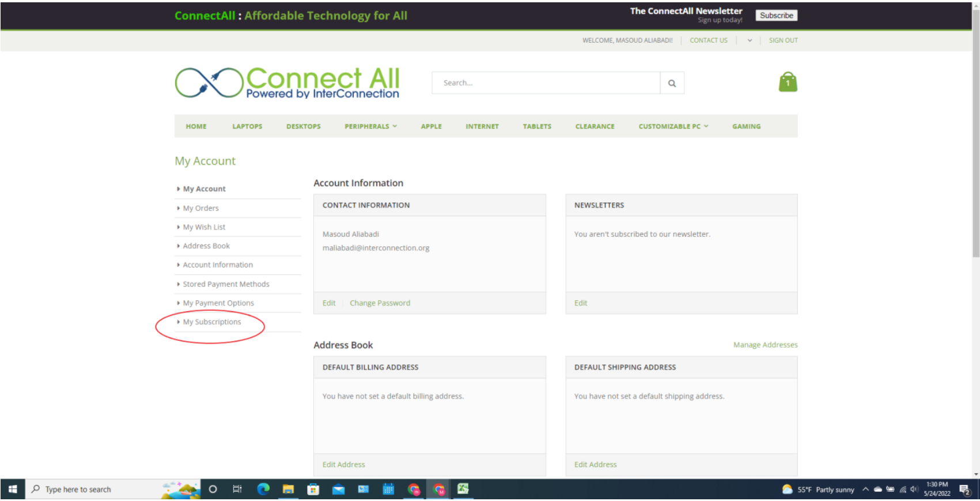Click the Change Password link
980x501 pixels.
point(380,303)
